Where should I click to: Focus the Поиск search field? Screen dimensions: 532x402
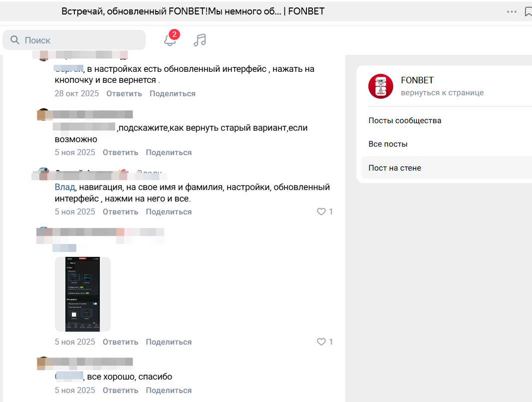pyautogui.click(x=74, y=40)
